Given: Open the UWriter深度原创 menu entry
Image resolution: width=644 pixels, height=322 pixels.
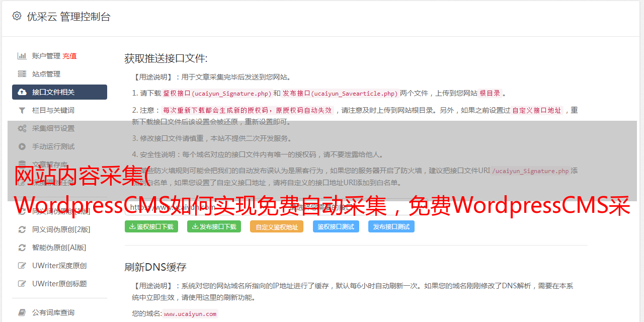Looking at the screenshot, I should [59, 266].
